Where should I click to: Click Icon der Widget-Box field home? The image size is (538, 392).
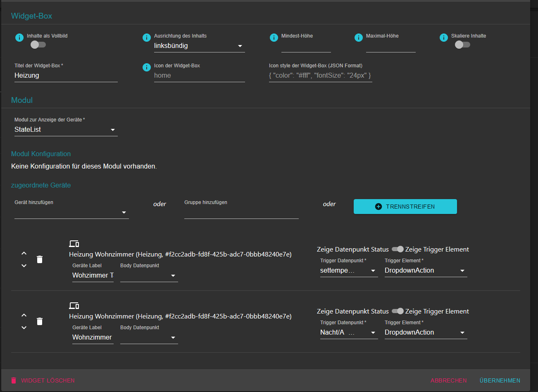(200, 76)
